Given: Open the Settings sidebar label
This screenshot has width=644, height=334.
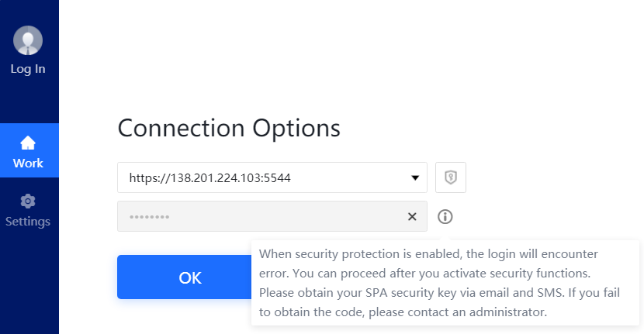Looking at the screenshot, I should tap(28, 221).
